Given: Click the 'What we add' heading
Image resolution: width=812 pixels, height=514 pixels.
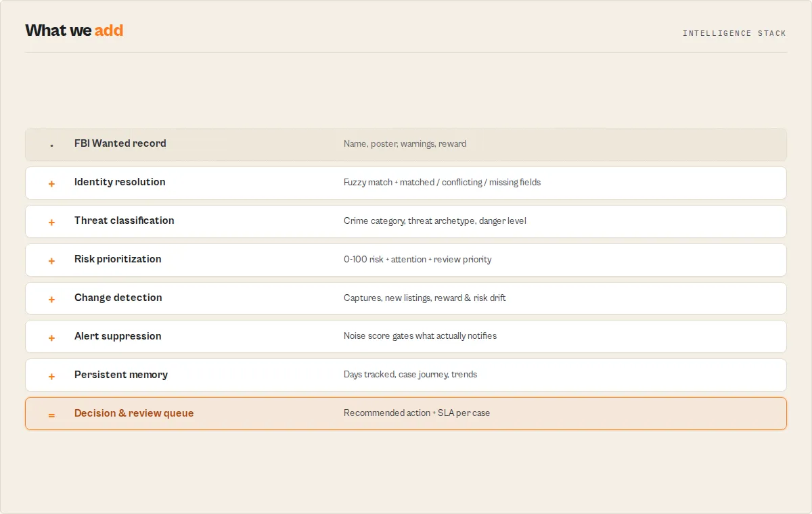Looking at the screenshot, I should coord(74,30).
